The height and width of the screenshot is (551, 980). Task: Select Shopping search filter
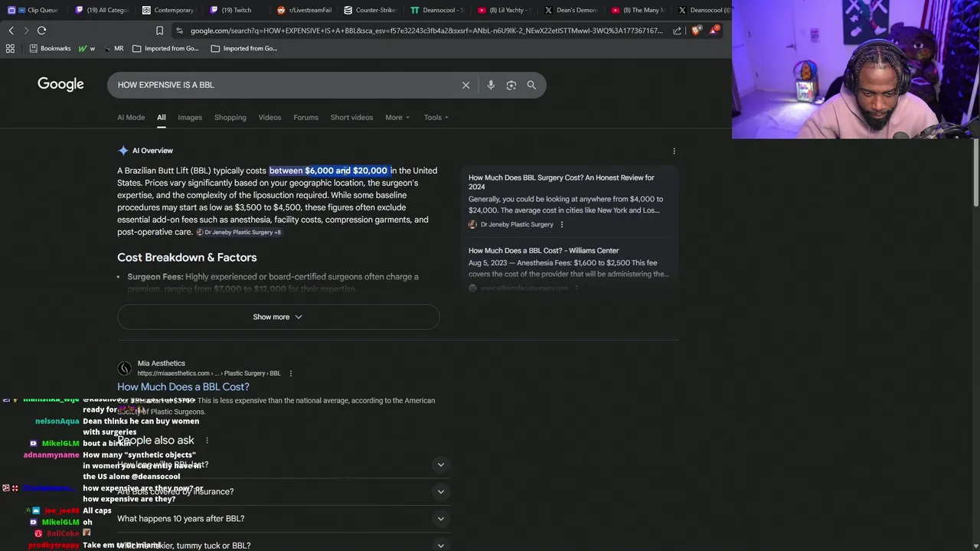pyautogui.click(x=230, y=117)
